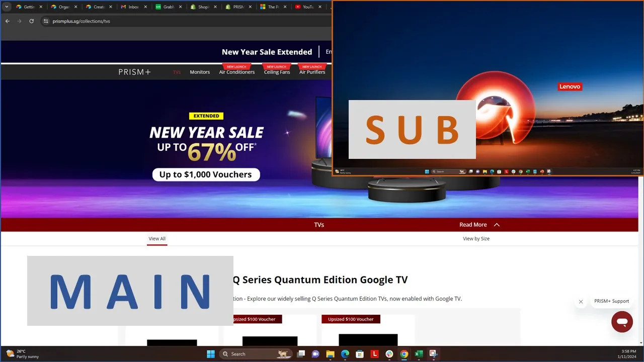Viewport: 644px width, 362px height.
Task: Click the browser back arrow
Action: (8, 21)
